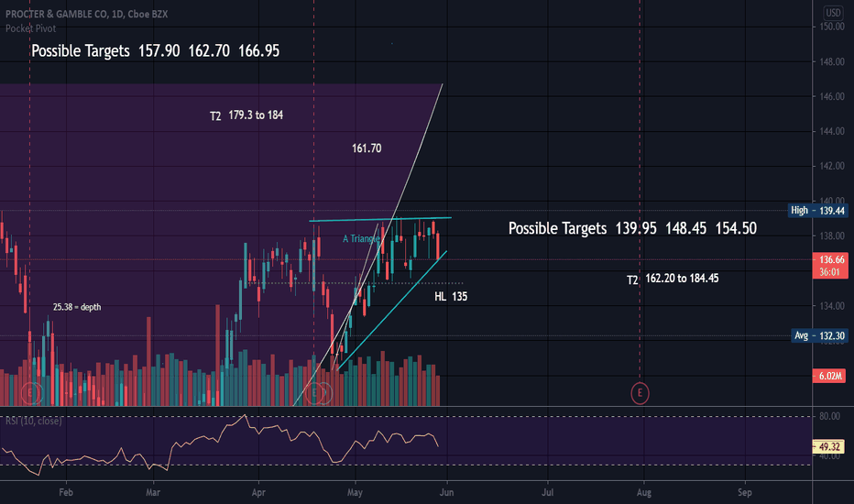The width and height of the screenshot is (854, 504).
Task: Open the USD currency selector
Action: pyautogui.click(x=833, y=13)
